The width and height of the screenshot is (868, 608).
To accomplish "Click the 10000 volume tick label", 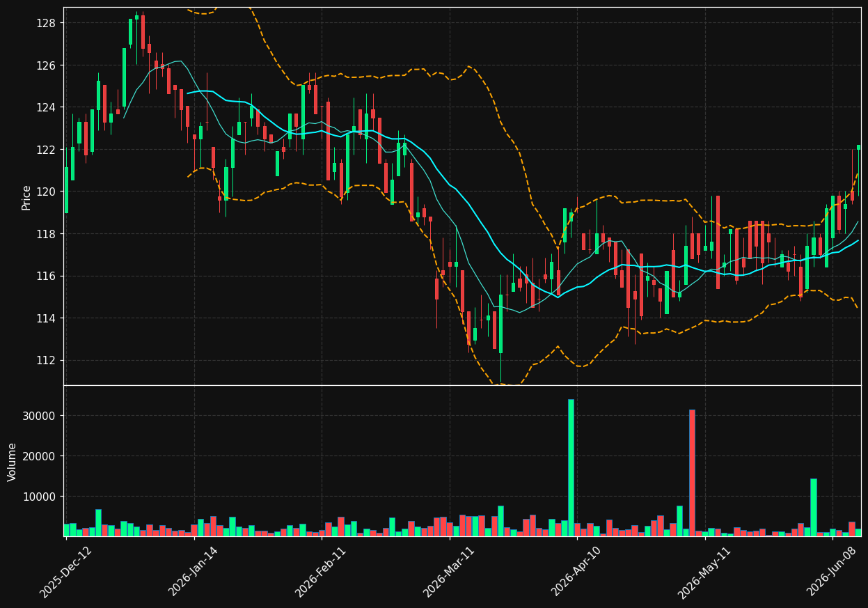I will pos(41,497).
